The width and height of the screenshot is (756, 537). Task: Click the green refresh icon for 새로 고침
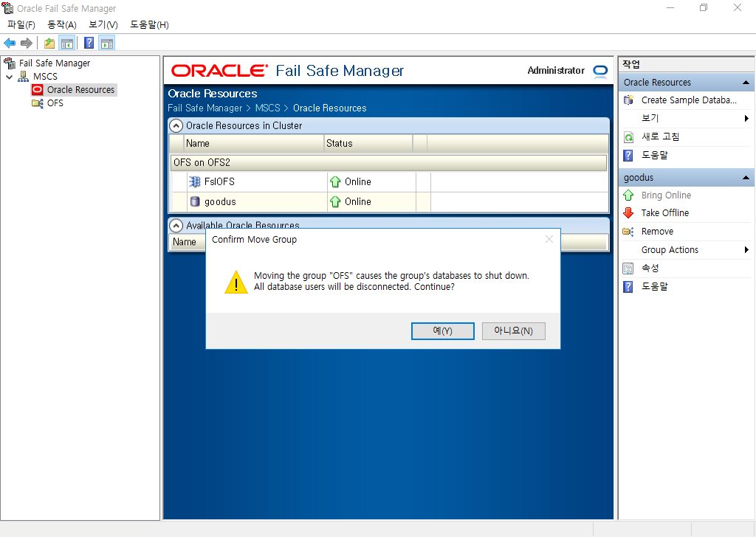pyautogui.click(x=628, y=137)
